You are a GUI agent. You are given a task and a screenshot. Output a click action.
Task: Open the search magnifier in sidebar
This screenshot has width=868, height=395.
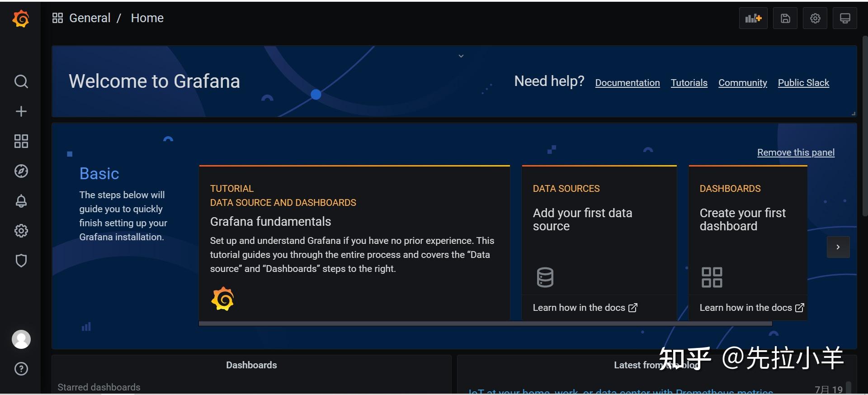pos(21,81)
